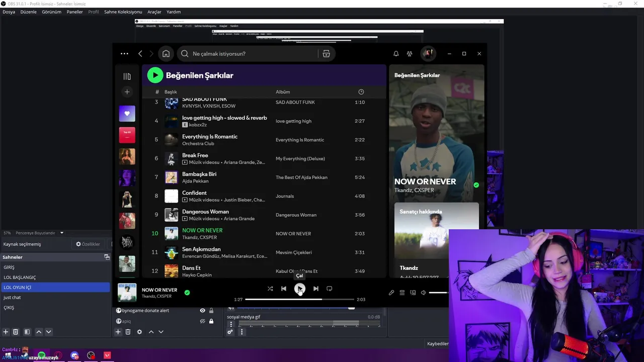Skip to the next track
Screen dimensions: 644x362
(x=315, y=289)
